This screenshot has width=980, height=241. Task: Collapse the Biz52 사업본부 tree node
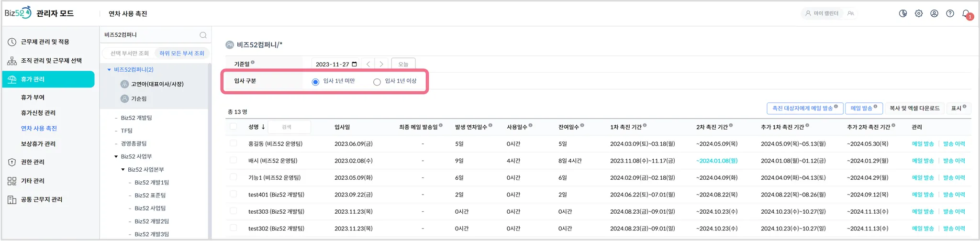click(123, 169)
